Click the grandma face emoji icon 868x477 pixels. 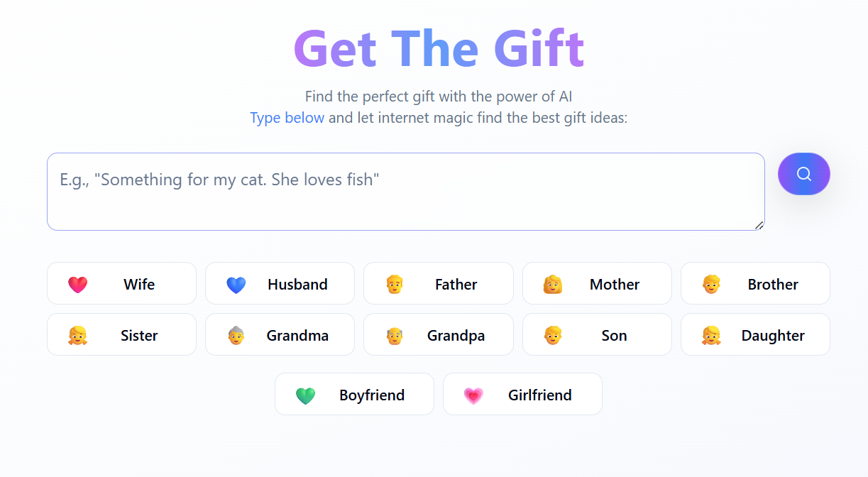(x=236, y=336)
